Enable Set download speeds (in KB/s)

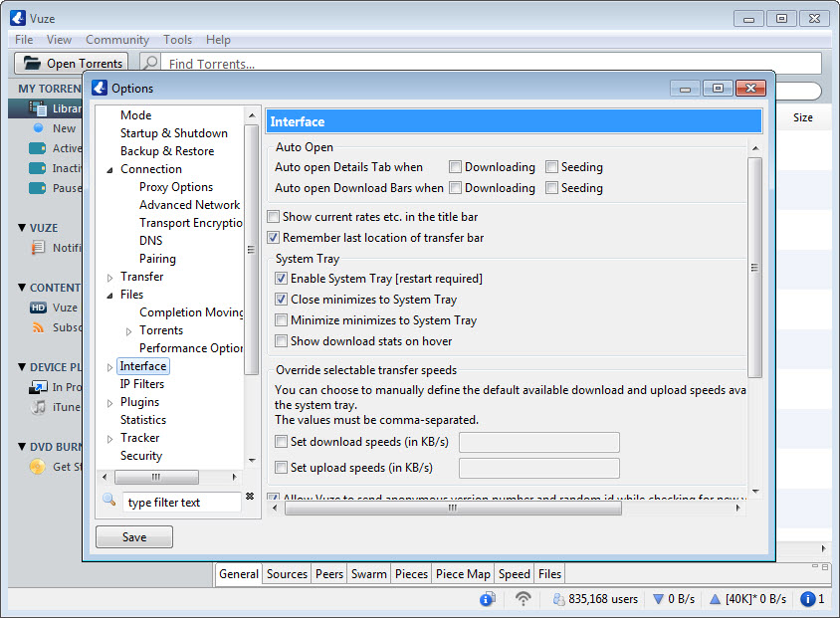[x=281, y=441]
